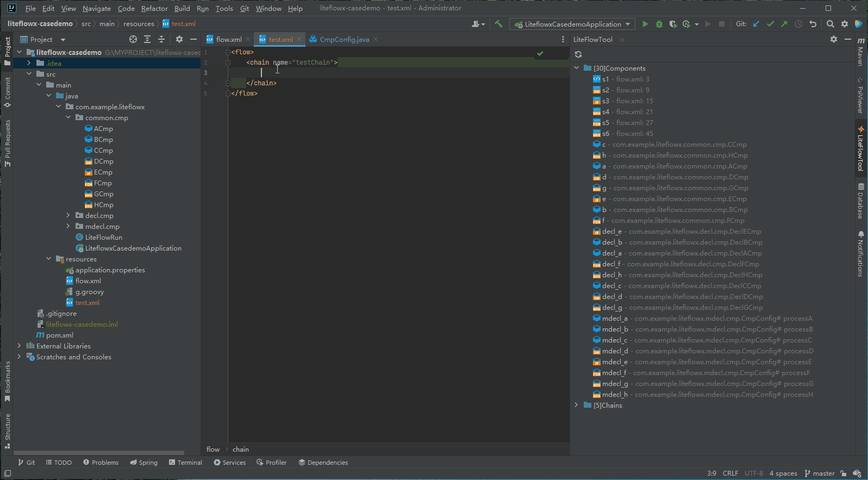
Task: Run with coverage shield icon
Action: click(673, 24)
